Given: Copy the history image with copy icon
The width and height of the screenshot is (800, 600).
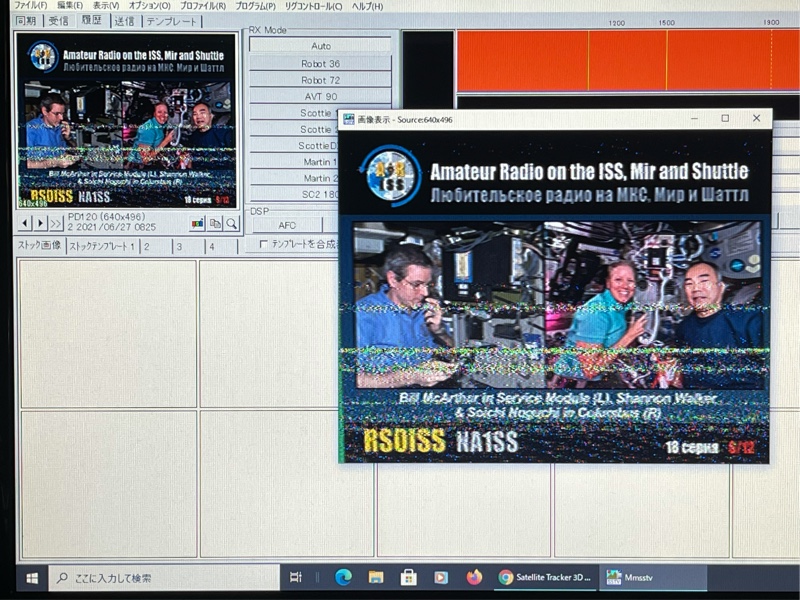Looking at the screenshot, I should (215, 223).
